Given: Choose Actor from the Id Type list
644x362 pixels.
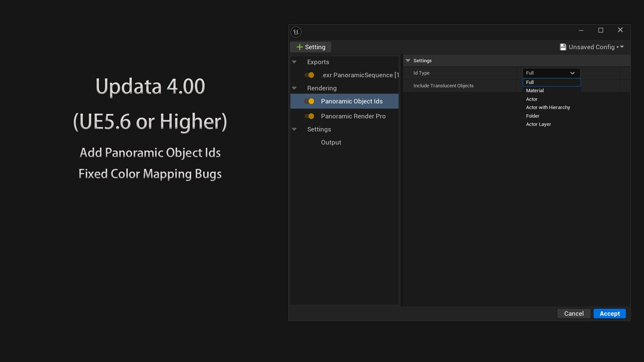Looking at the screenshot, I should tap(551, 99).
